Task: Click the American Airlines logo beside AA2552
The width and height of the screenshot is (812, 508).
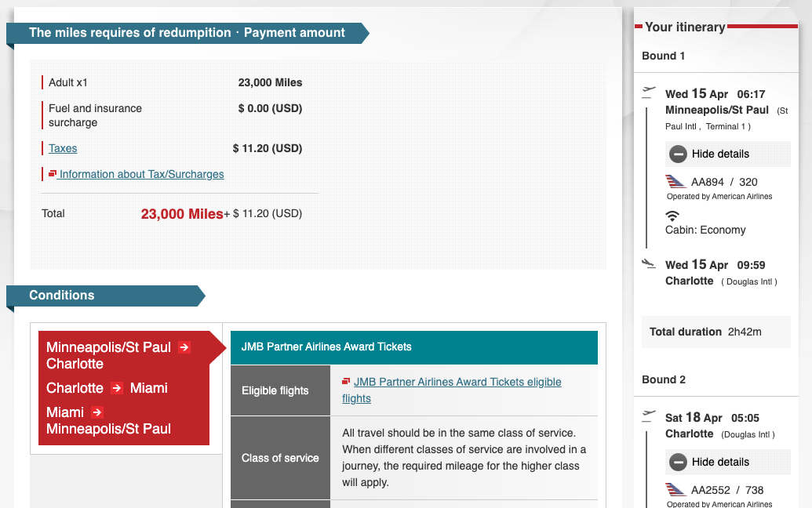Action: coord(676,489)
